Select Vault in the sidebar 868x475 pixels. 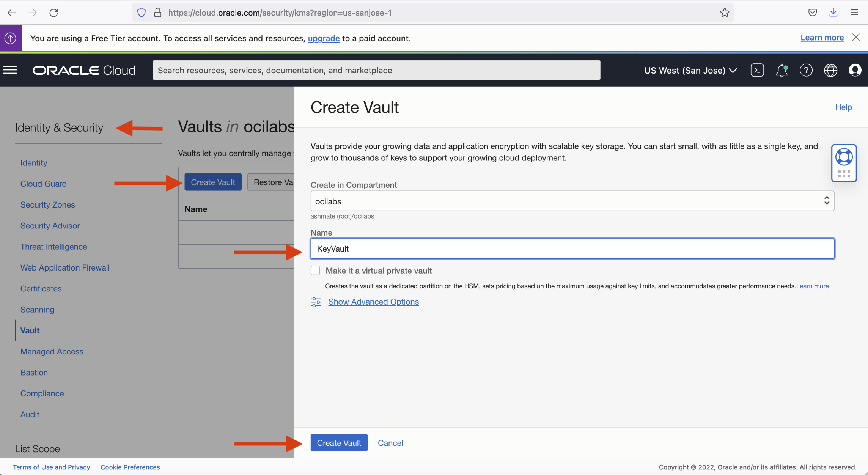(x=30, y=330)
